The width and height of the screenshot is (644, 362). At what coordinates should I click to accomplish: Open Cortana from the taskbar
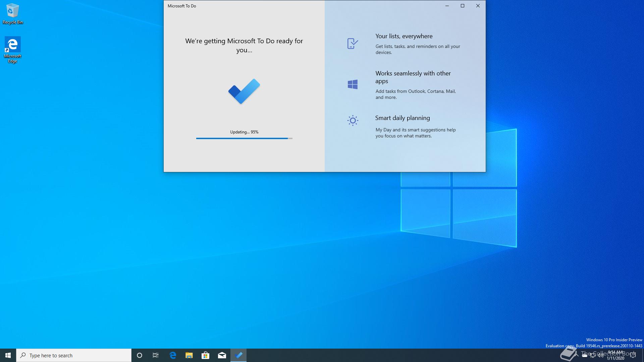(x=140, y=355)
